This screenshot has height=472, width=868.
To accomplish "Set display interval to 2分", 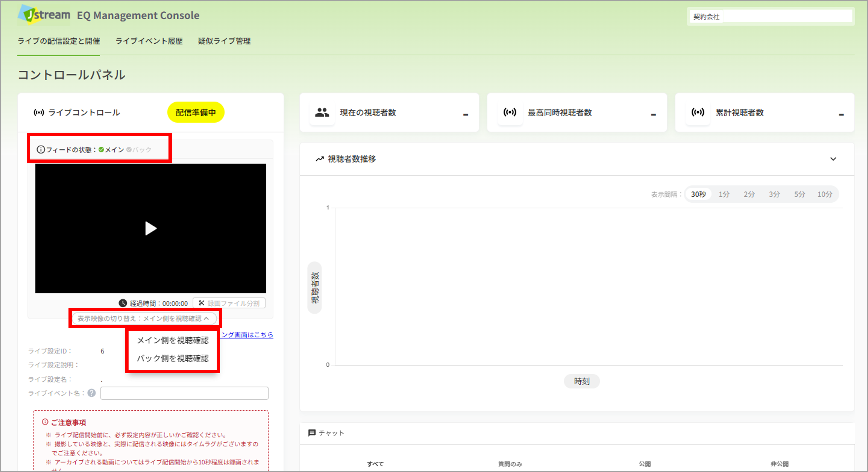I will 749,194.
